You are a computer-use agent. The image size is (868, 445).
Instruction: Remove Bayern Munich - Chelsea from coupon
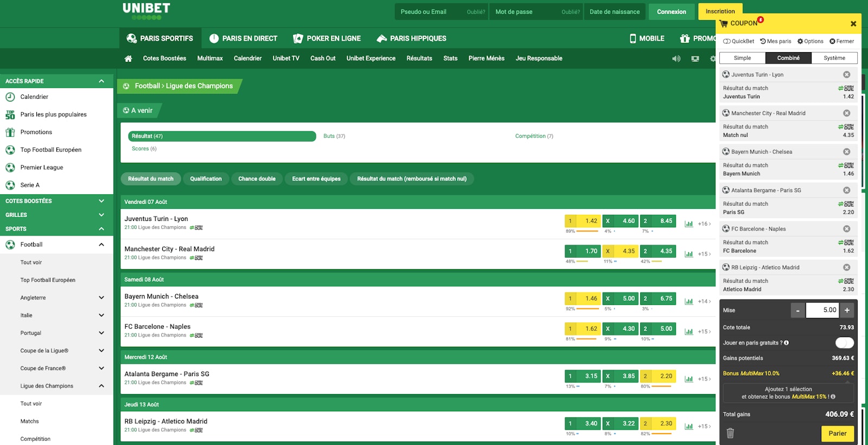[846, 151]
